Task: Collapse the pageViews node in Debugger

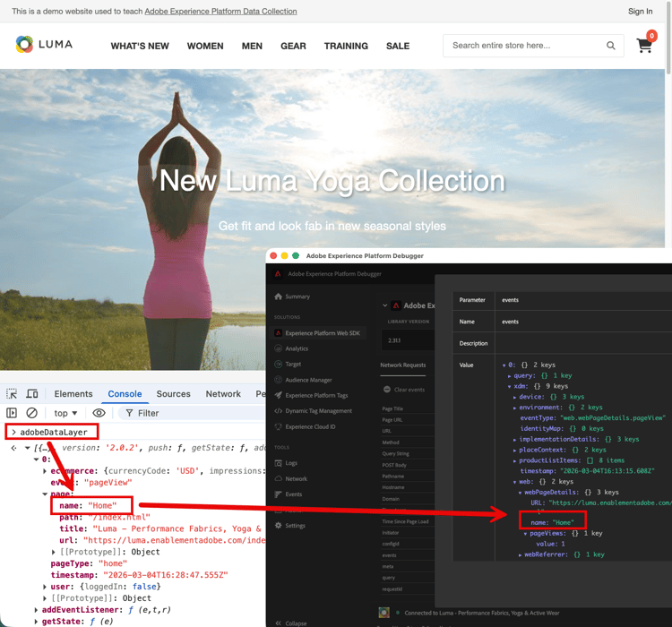Action: pos(525,534)
